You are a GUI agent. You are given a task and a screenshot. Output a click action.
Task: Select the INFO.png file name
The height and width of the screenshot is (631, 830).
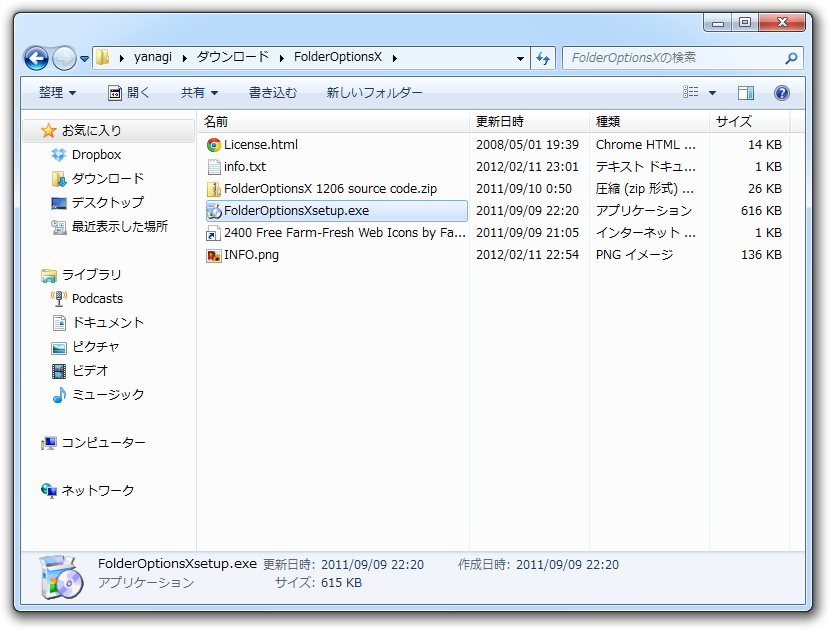(x=251, y=255)
